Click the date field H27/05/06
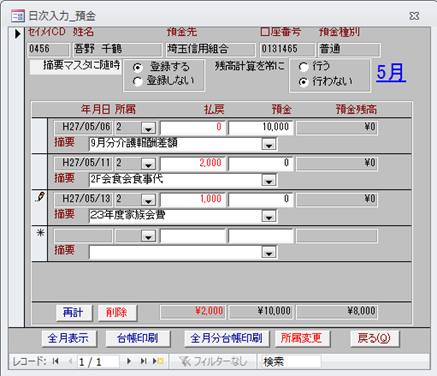The image size is (437, 376). click(x=83, y=127)
